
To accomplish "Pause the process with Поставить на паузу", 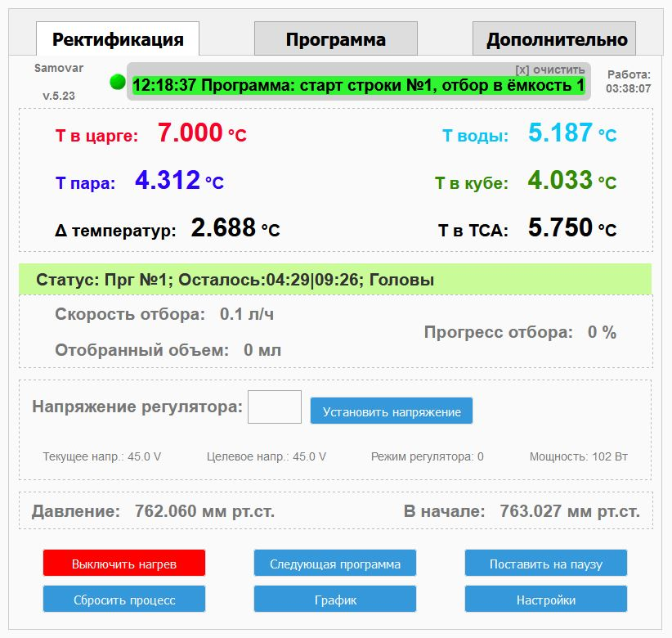I will click(545, 563).
